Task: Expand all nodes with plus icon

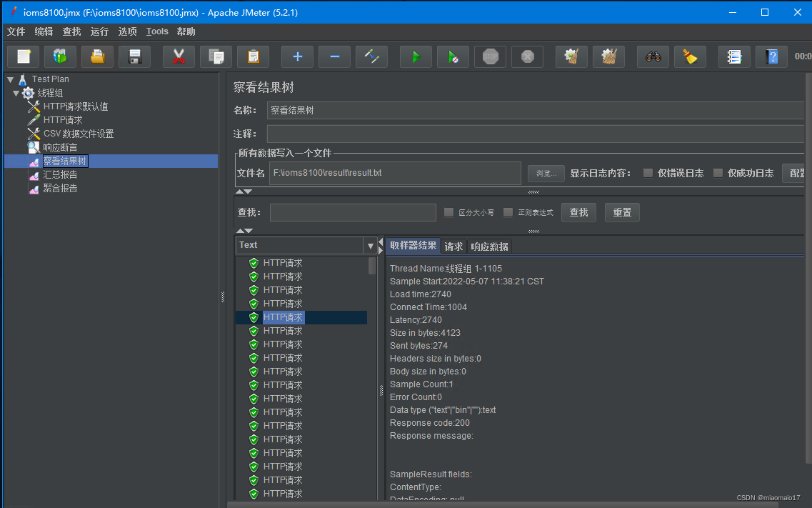Action: point(297,56)
